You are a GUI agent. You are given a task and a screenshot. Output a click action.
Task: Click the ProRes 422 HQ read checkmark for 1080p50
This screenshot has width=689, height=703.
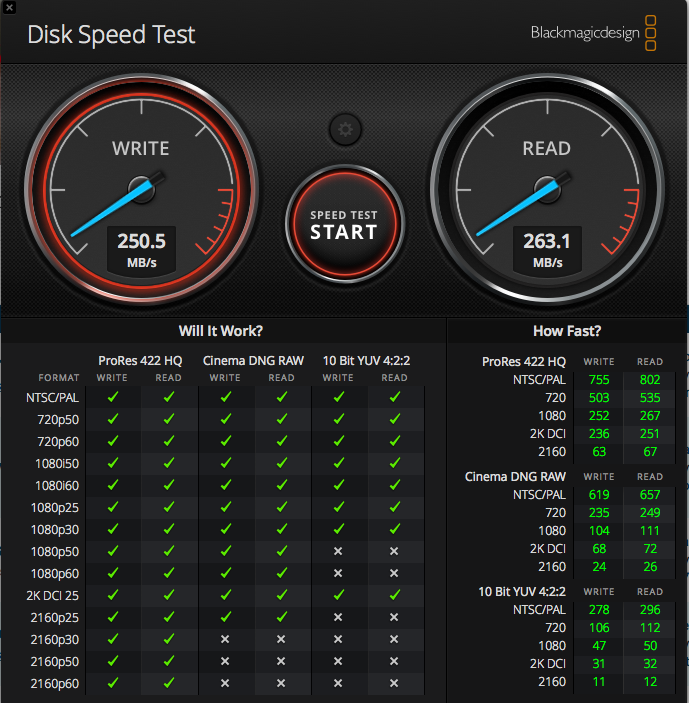pyautogui.click(x=169, y=551)
